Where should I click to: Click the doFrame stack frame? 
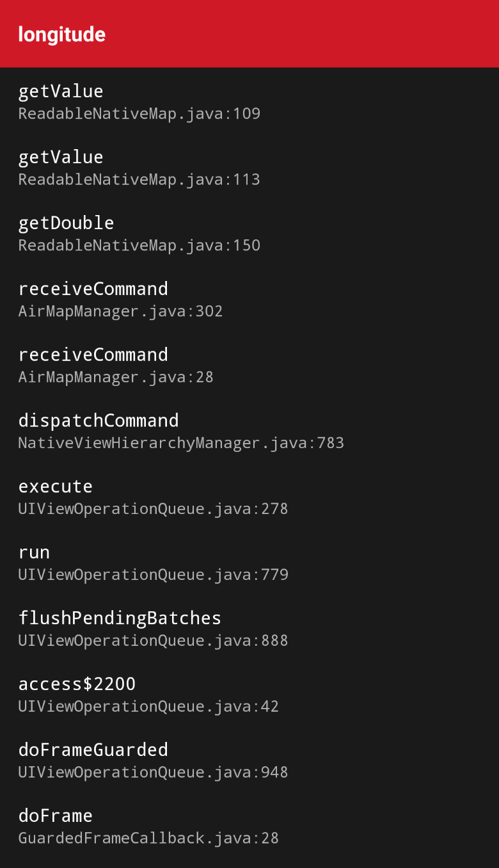click(x=56, y=816)
